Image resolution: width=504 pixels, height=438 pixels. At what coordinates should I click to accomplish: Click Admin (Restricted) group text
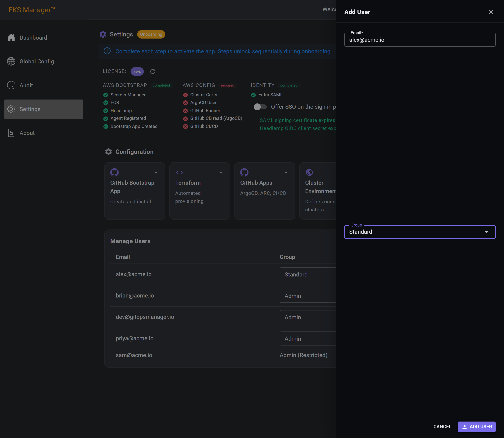(303, 355)
